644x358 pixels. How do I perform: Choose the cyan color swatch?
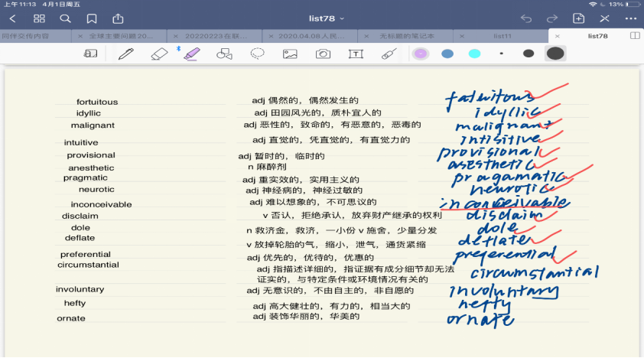click(474, 54)
